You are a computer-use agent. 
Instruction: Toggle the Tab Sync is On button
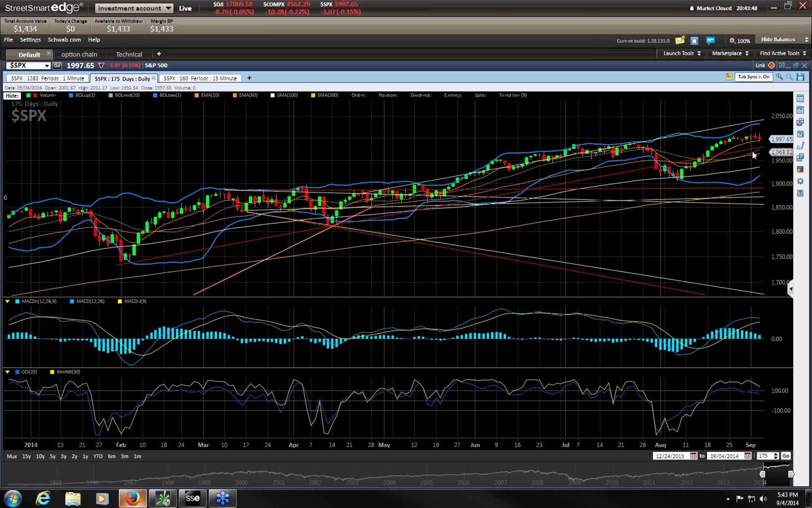[x=753, y=77]
